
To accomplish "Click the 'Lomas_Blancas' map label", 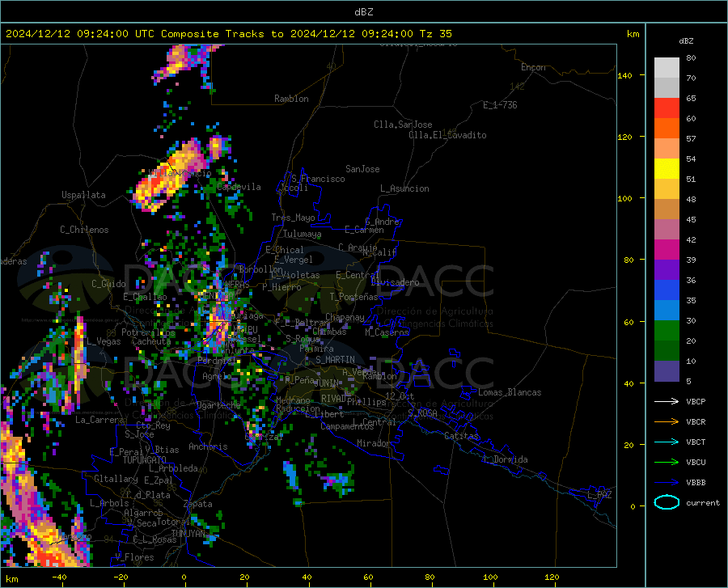I will [510, 392].
